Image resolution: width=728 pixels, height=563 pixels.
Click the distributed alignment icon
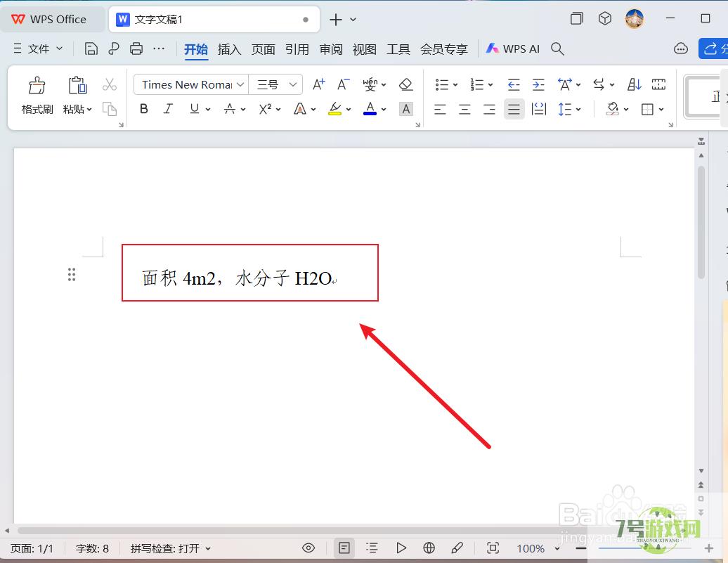(x=538, y=109)
